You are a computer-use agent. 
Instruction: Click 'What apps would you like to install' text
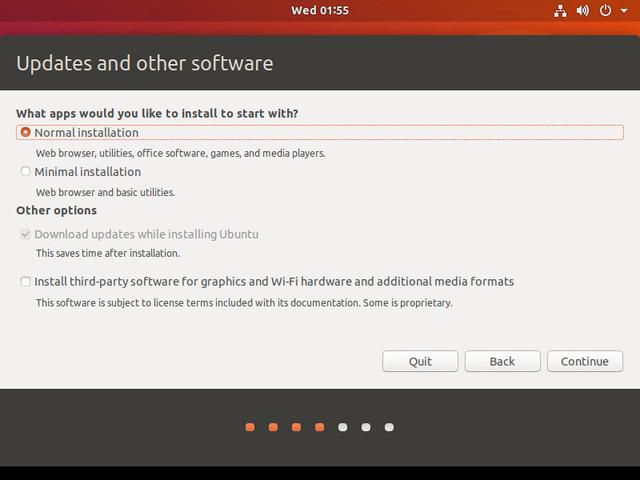point(157,113)
